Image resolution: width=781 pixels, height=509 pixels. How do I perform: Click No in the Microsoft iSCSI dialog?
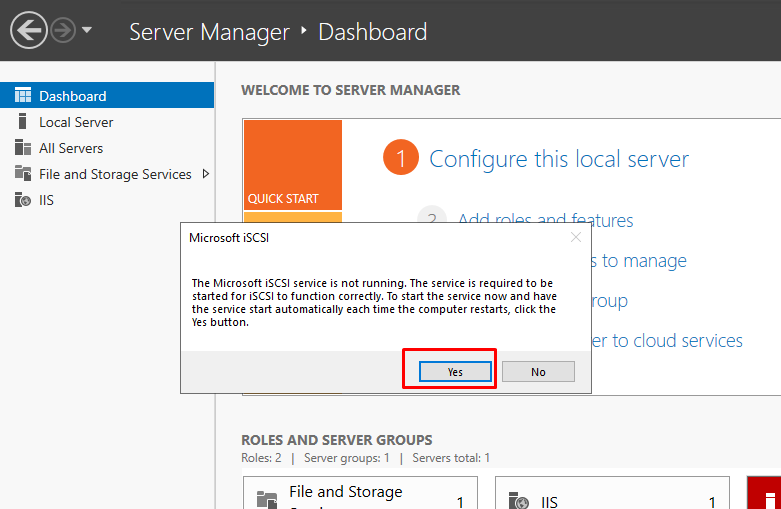click(538, 372)
